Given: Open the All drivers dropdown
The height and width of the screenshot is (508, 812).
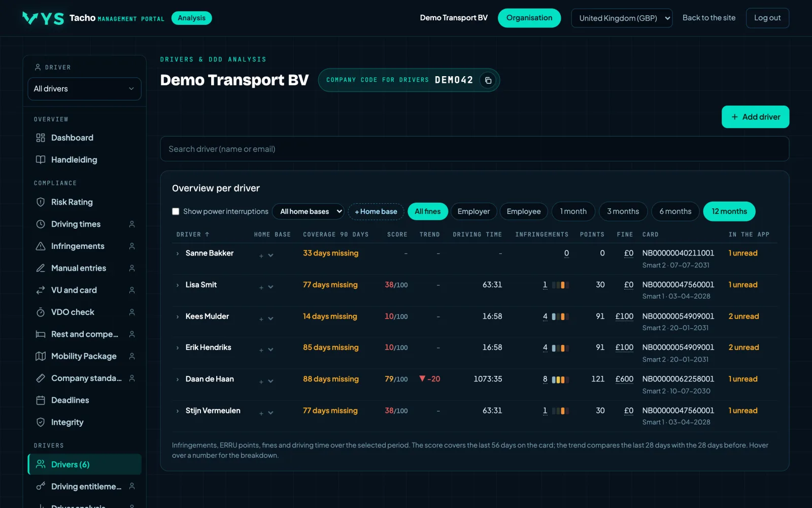Looking at the screenshot, I should 84,89.
